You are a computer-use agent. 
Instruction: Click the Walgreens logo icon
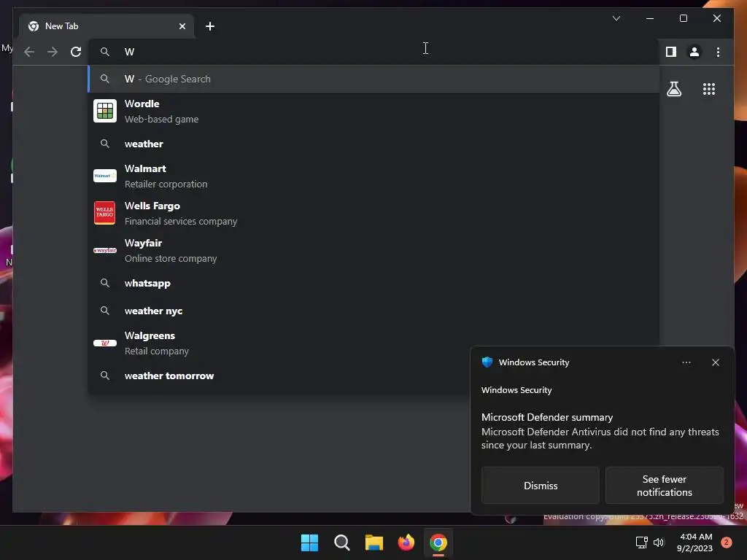coord(105,343)
